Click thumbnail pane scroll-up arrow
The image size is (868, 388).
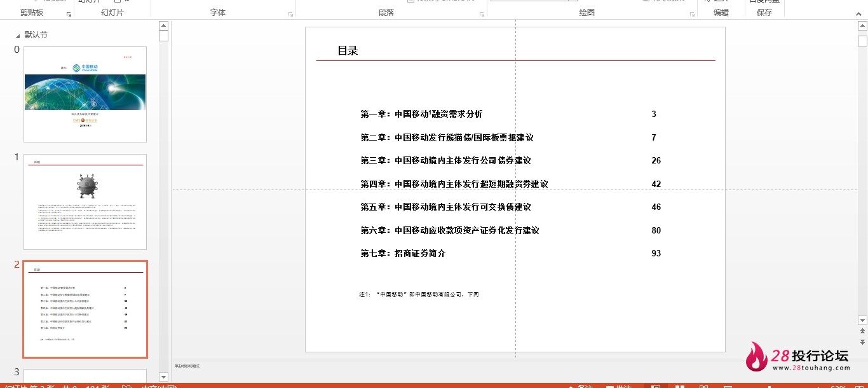pos(163,25)
